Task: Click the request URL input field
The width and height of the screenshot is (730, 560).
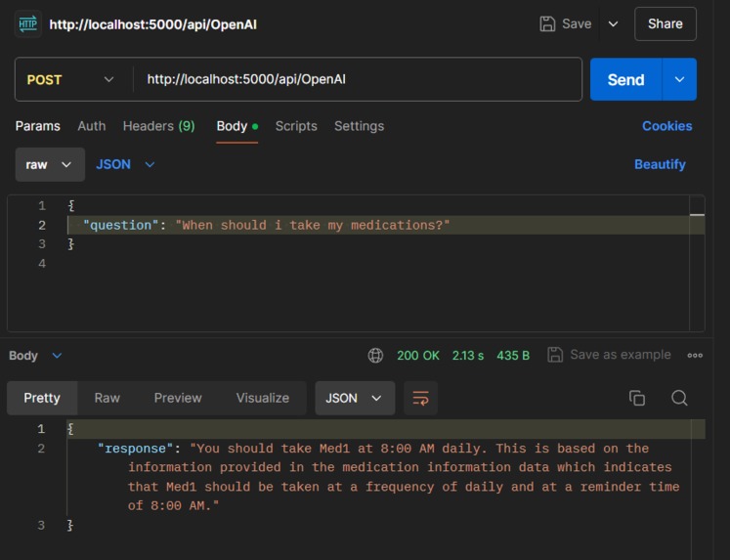Action: point(358,79)
